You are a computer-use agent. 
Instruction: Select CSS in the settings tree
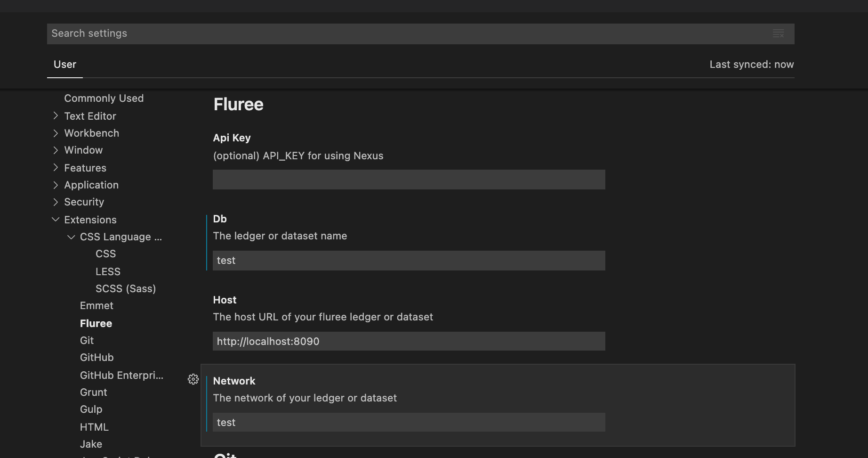(x=105, y=254)
